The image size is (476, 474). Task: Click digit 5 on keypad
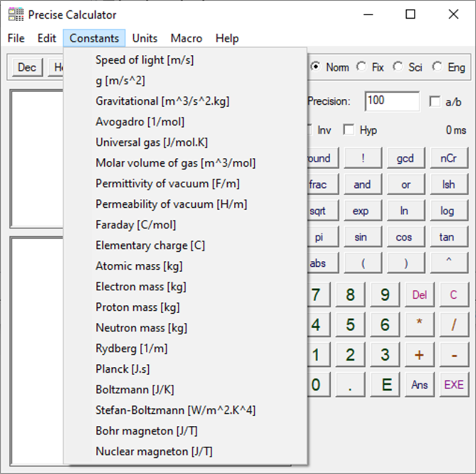pyautogui.click(x=350, y=325)
